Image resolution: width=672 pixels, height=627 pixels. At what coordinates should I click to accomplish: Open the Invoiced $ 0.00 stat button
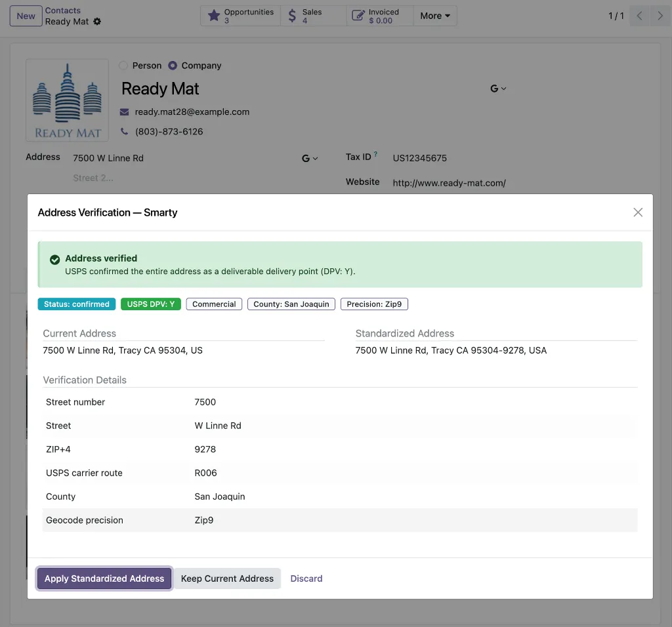(380, 16)
